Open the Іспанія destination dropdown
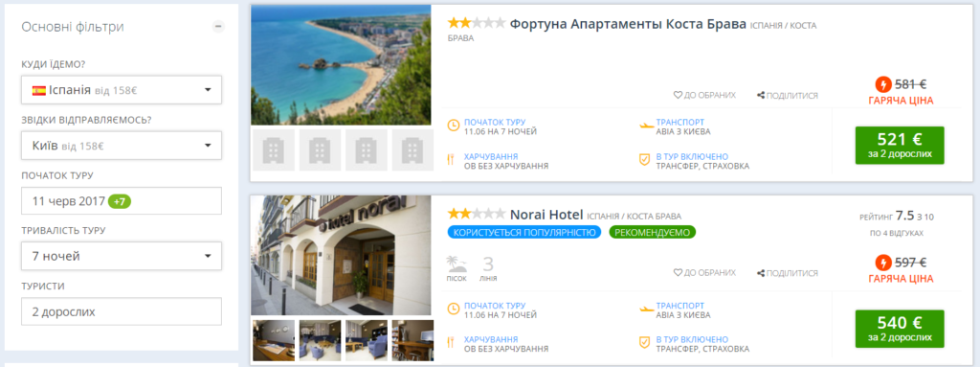Screen dimensions: 980x367 point(122,90)
